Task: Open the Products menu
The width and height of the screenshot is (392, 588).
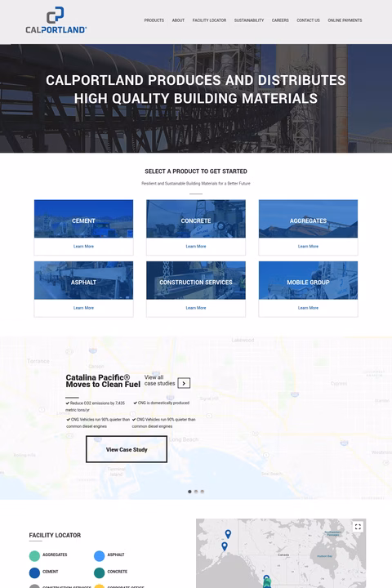Action: tap(154, 20)
